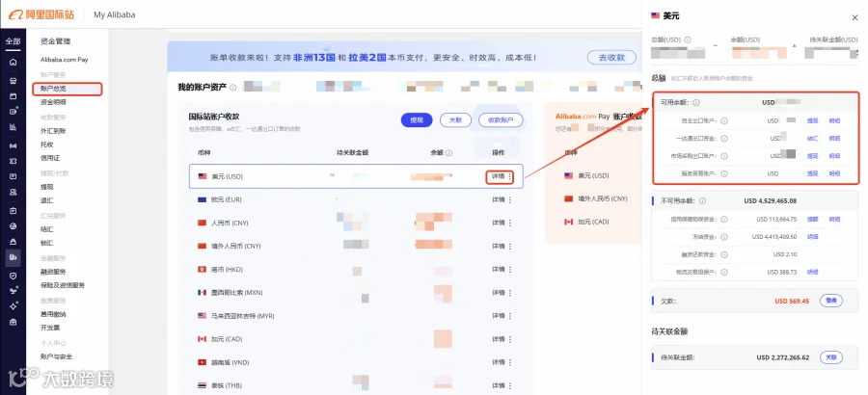Image resolution: width=868 pixels, height=395 pixels.
Task: Open info icon beside 余额 column header
Action: coord(448,152)
